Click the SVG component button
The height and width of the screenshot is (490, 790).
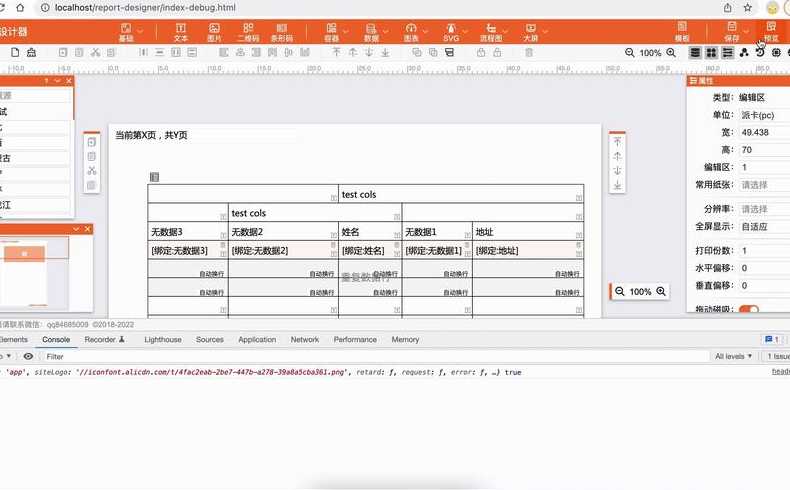point(451,32)
